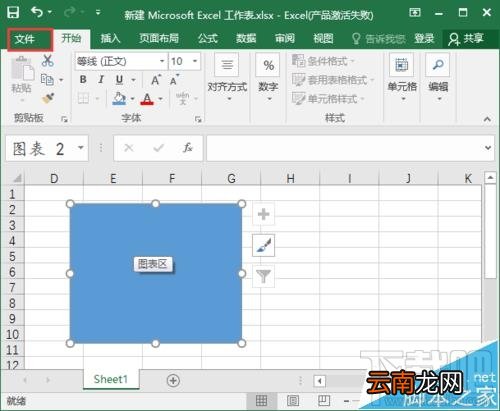Click the Cut scissors icon

click(48, 61)
